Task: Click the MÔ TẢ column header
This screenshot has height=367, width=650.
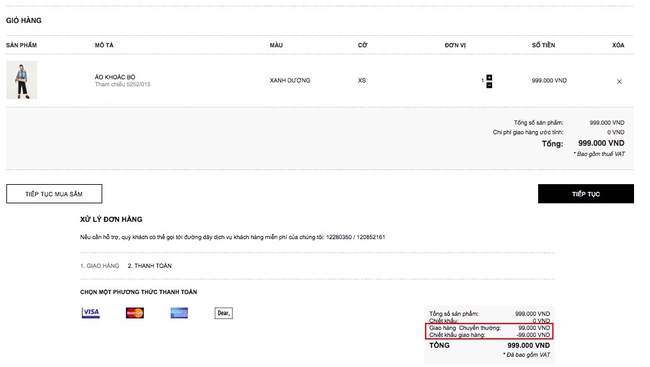Action: (x=104, y=45)
